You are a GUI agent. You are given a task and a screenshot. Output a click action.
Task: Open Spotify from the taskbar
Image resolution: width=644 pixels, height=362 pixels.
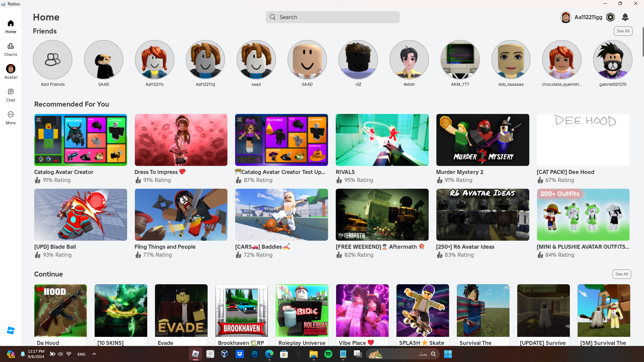328,354
